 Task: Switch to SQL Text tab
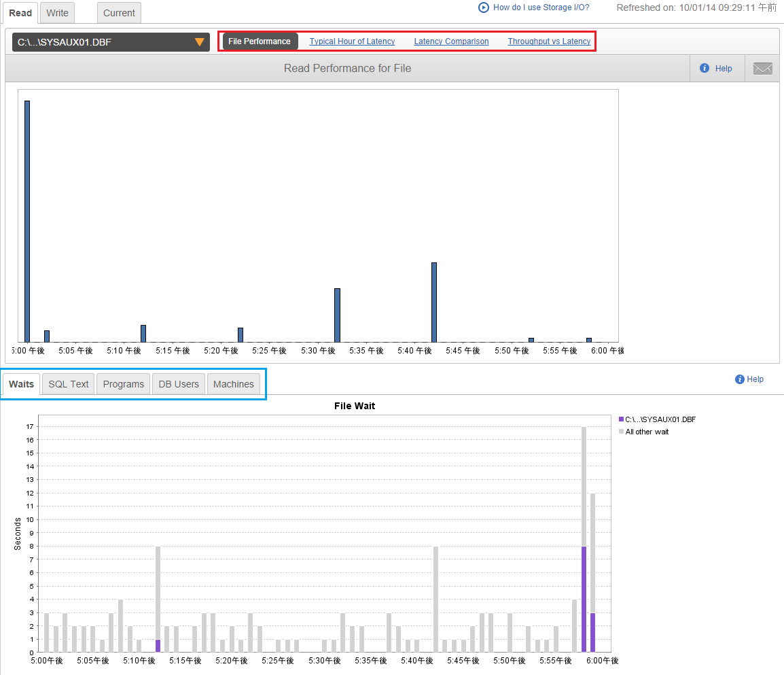(x=69, y=384)
